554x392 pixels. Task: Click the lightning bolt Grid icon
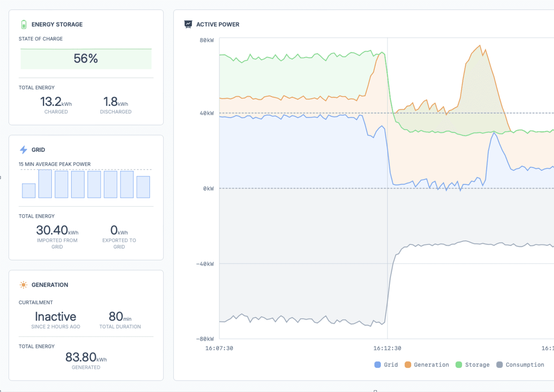point(23,150)
